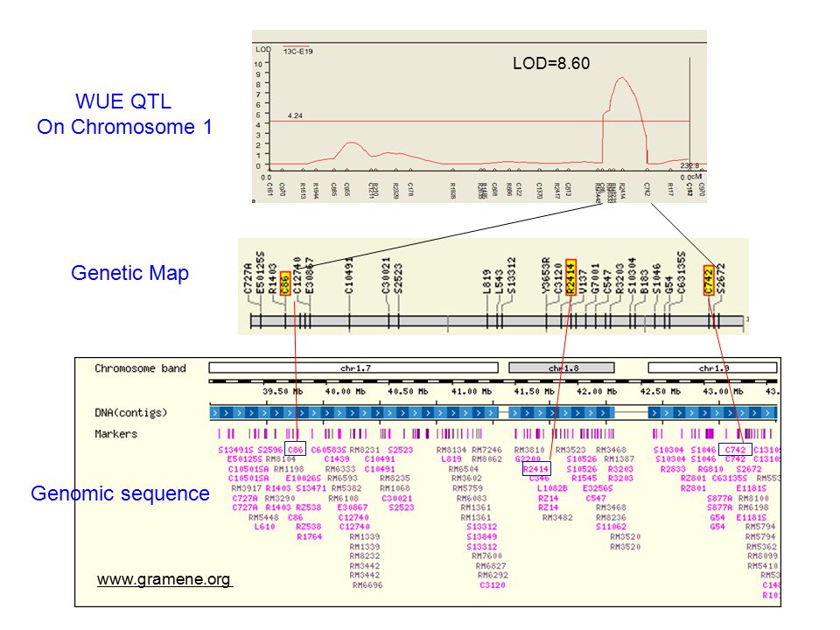Screen dimensions: 840x630
Task: Click marker RM6292 in genomic sequence
Action: [x=493, y=575]
